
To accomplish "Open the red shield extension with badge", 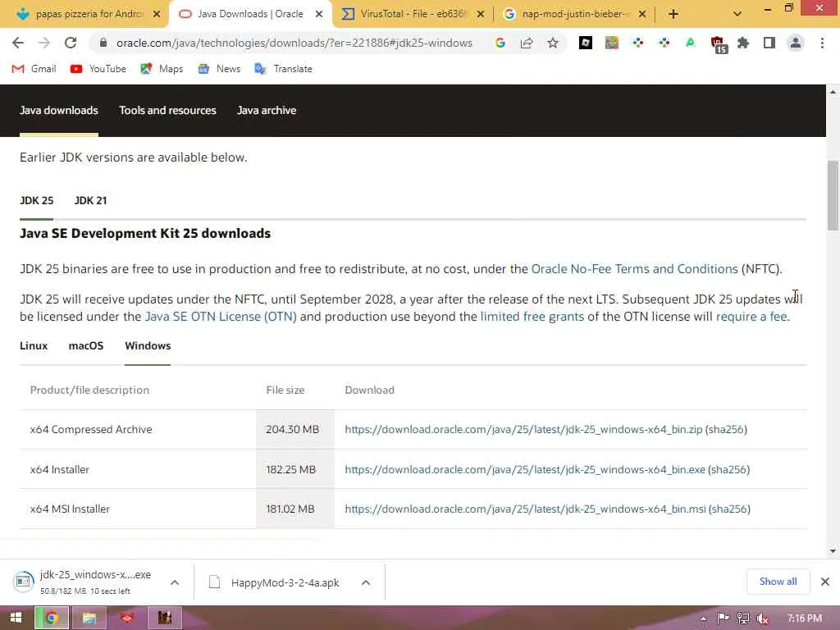I will [x=718, y=44].
